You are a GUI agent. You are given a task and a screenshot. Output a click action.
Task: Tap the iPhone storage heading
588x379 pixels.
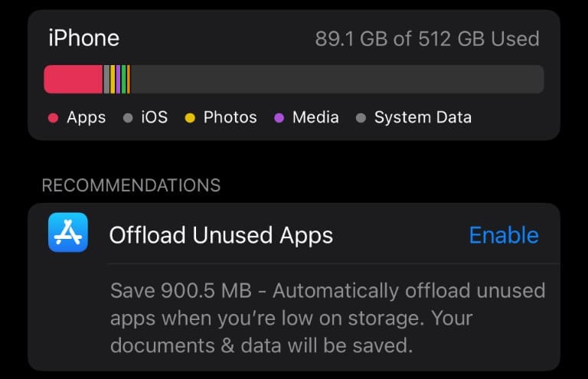[84, 38]
